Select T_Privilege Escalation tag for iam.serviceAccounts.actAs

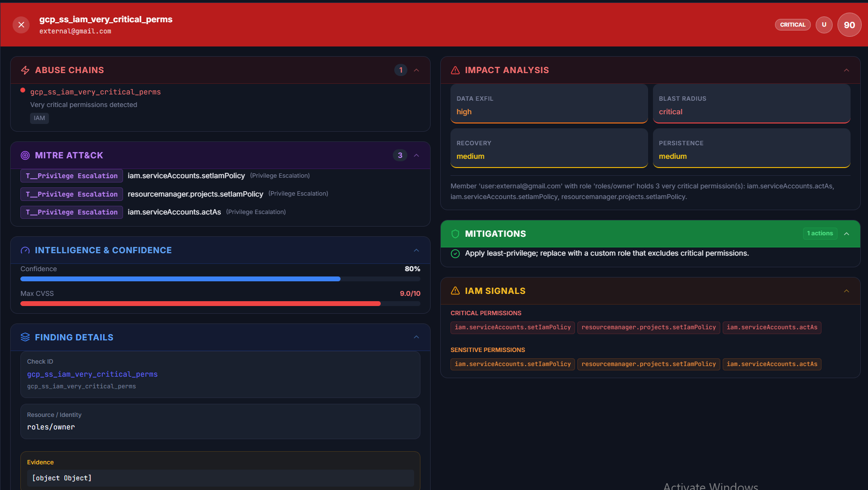pyautogui.click(x=72, y=212)
